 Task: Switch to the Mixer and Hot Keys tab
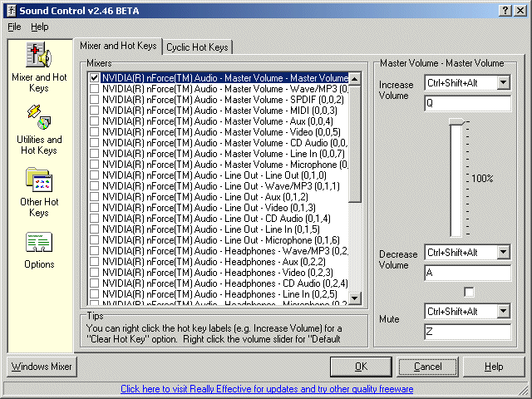(118, 46)
